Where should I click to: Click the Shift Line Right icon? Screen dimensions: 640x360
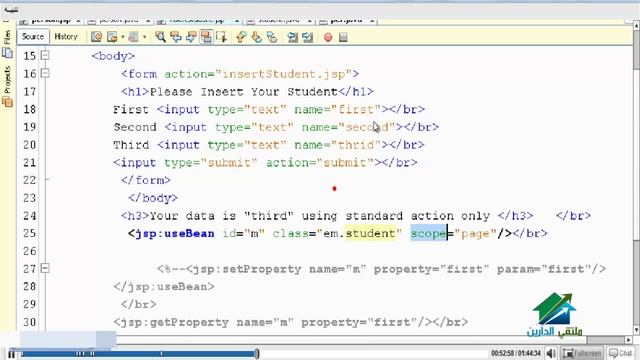[307, 37]
